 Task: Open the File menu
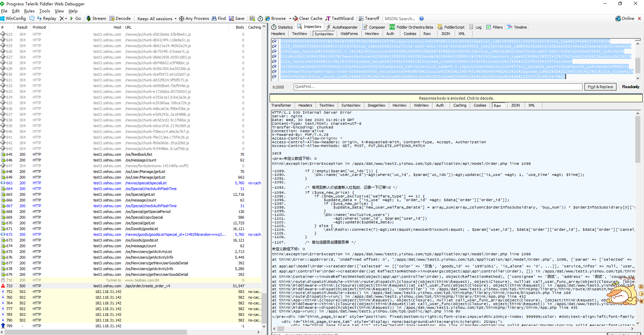click(4, 11)
